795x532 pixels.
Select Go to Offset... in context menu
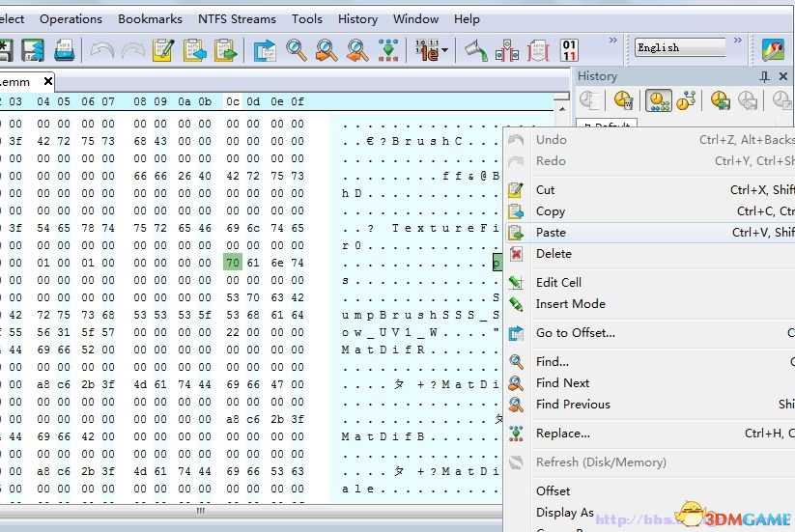(575, 333)
